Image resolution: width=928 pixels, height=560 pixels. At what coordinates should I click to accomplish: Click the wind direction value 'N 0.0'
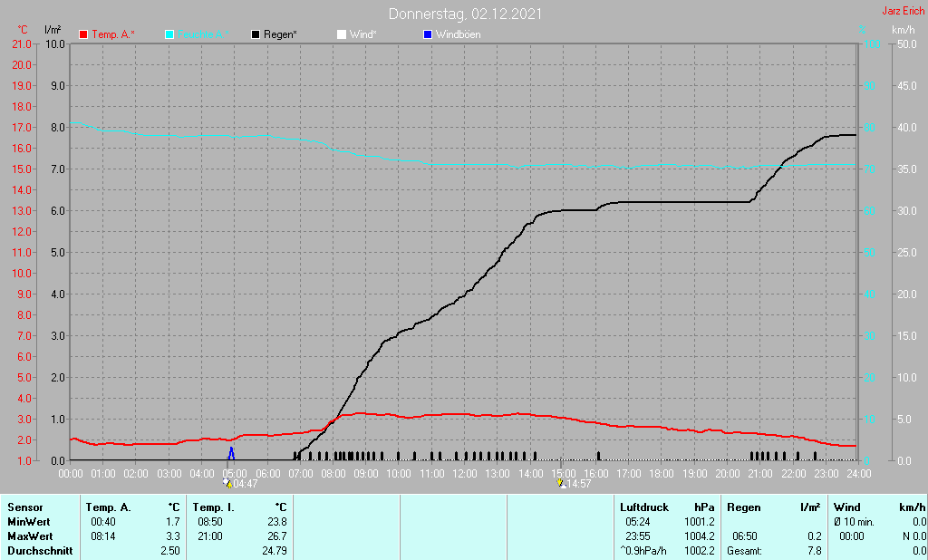[x=915, y=536]
